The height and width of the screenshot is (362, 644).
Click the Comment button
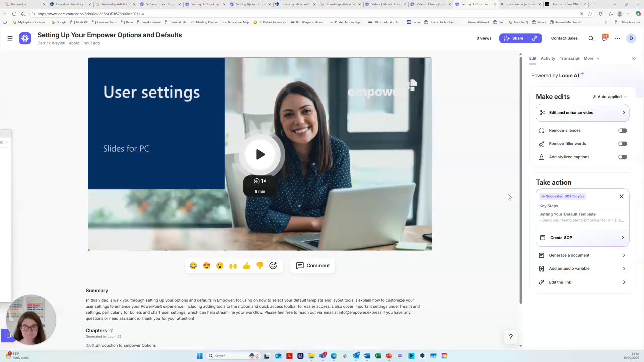pos(312,266)
